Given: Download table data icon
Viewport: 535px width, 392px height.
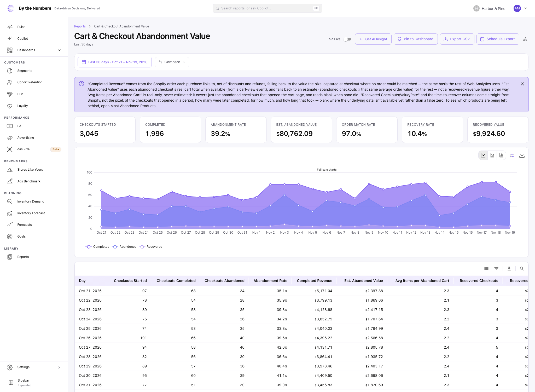Looking at the screenshot, I should [509, 269].
